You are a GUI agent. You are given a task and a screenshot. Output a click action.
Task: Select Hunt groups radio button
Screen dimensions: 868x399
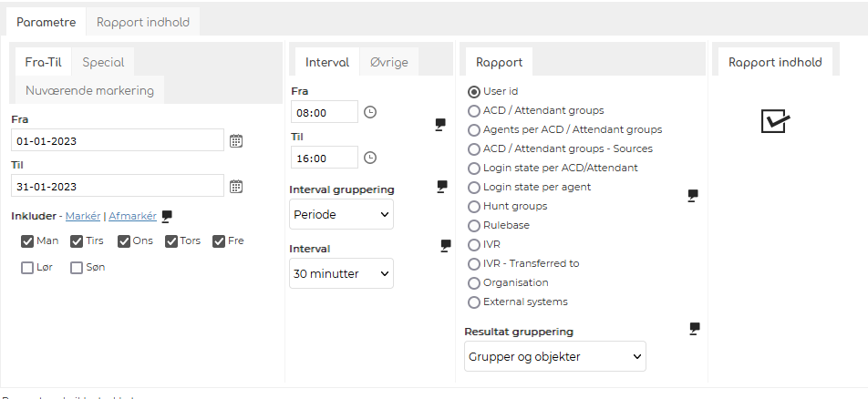click(x=474, y=207)
